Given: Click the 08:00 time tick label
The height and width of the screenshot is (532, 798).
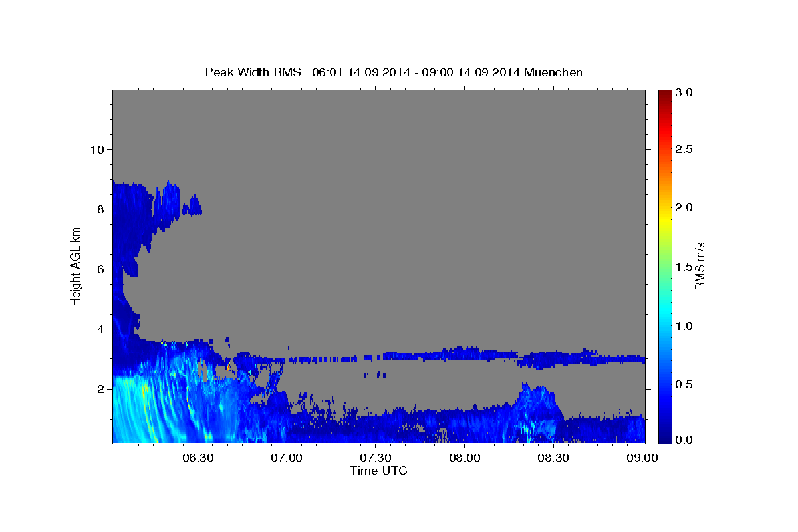Looking at the screenshot, I should [x=464, y=458].
